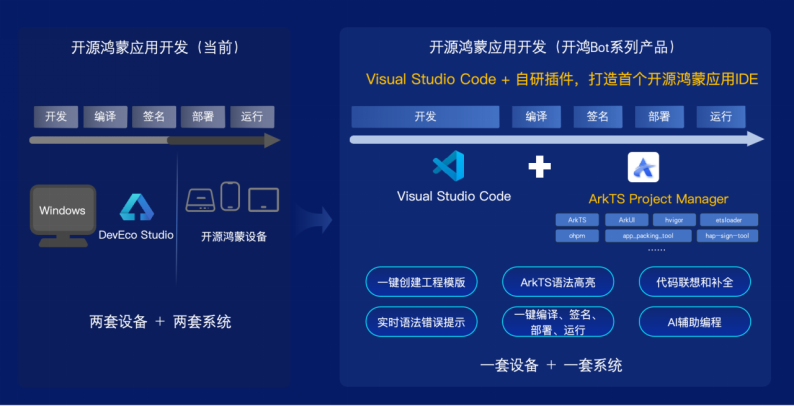The image size is (794, 406).
Task: Click the ohpm component tag
Action: (x=577, y=236)
